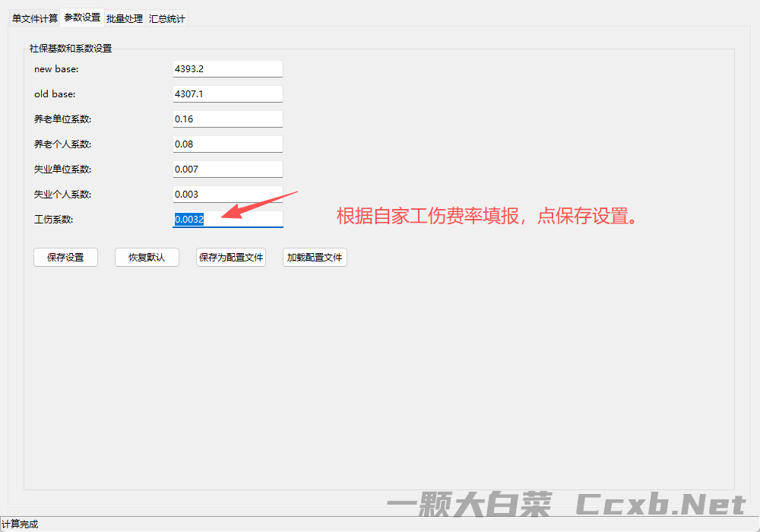Click the 社保基数和系数设置 group title

click(71, 49)
